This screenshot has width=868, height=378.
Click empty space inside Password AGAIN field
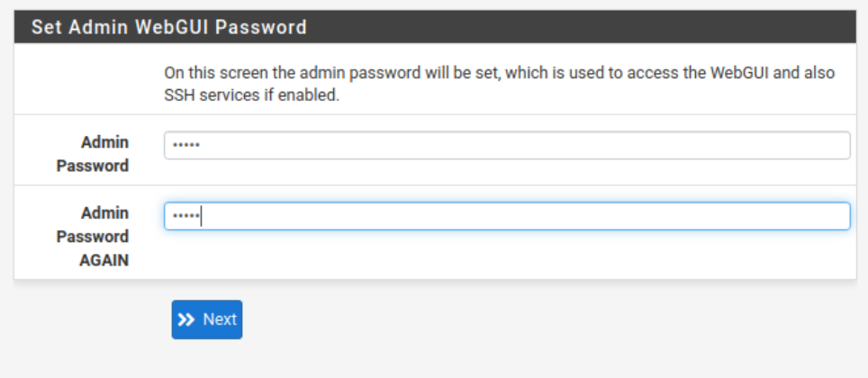pos(526,216)
